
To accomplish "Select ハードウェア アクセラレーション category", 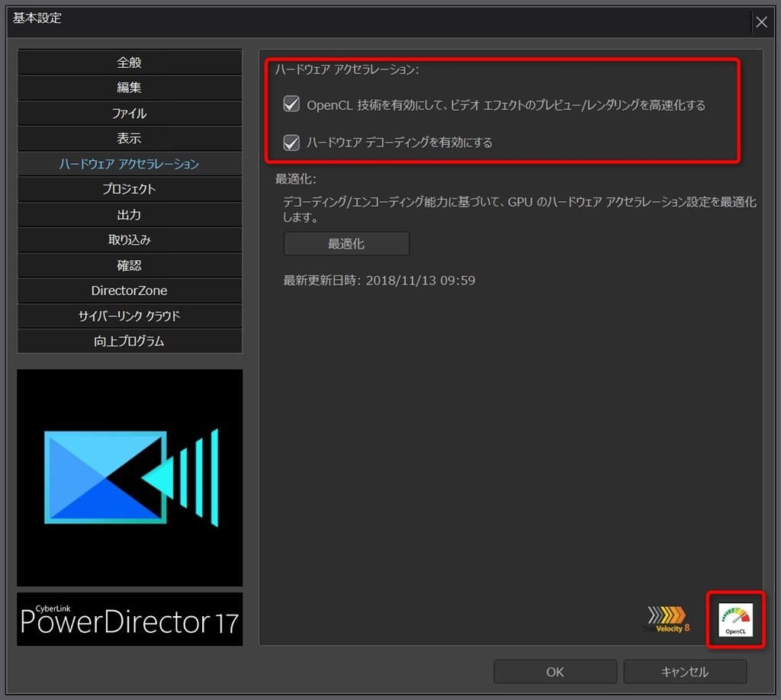I will [x=130, y=164].
